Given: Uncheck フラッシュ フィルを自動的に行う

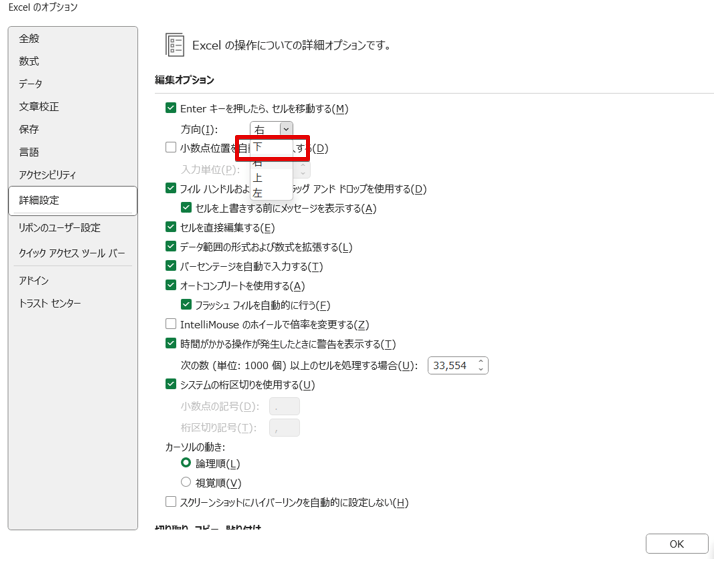Looking at the screenshot, I should click(186, 305).
